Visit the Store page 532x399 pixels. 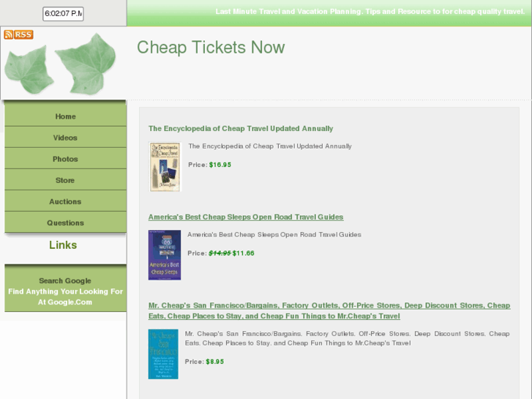pos(65,180)
